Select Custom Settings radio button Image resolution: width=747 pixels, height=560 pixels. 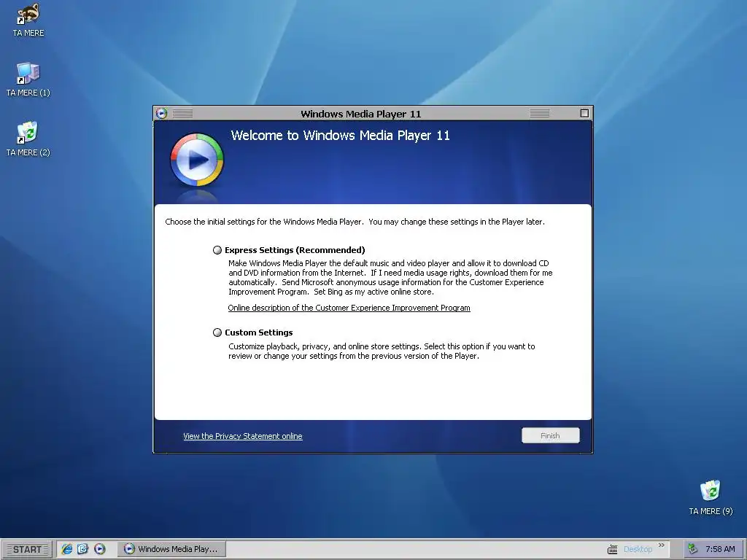[x=217, y=332]
